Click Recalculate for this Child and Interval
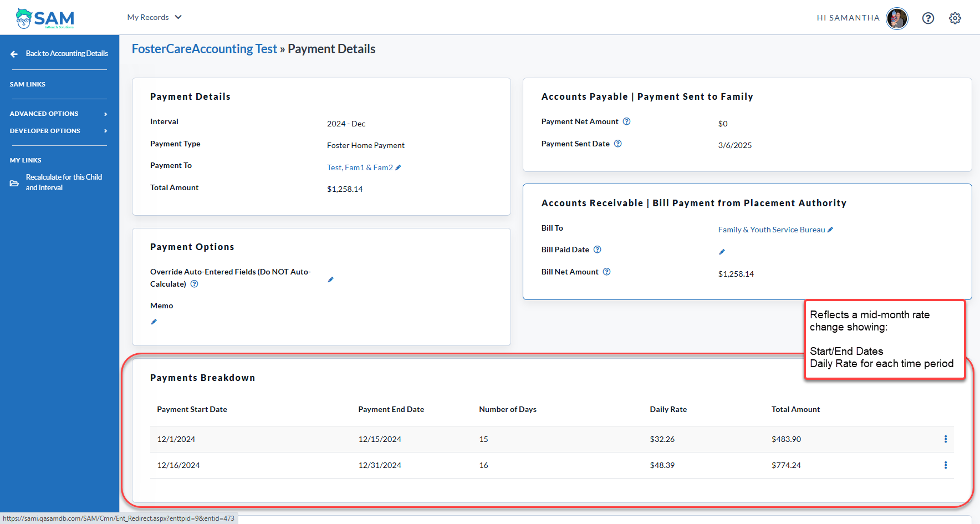The width and height of the screenshot is (980, 524). click(x=64, y=182)
